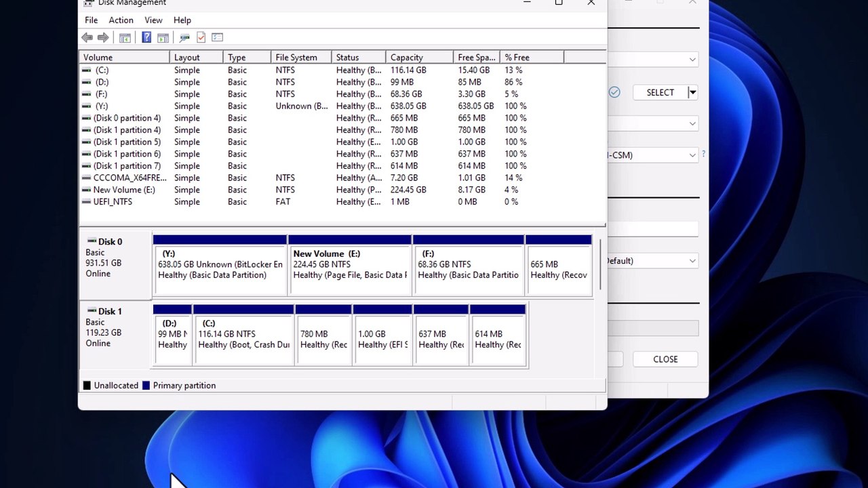The height and width of the screenshot is (488, 868).
Task: Toggle the Show/Hide Action Pane toolbar icon
Action: point(163,38)
